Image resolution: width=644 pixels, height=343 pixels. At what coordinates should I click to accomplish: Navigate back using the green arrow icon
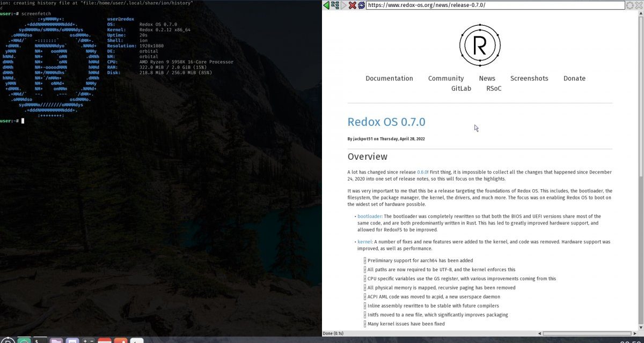click(326, 5)
